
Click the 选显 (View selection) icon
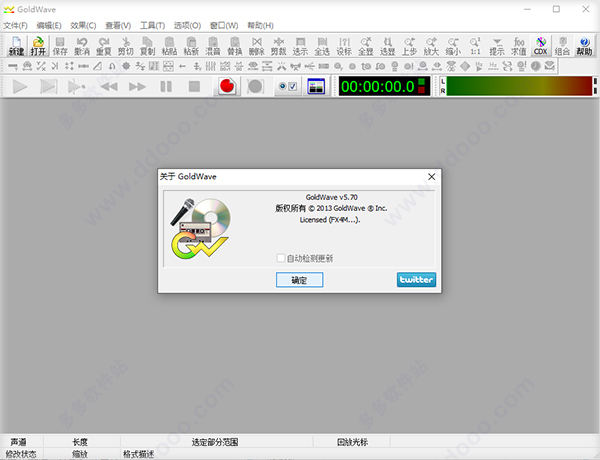coord(388,46)
